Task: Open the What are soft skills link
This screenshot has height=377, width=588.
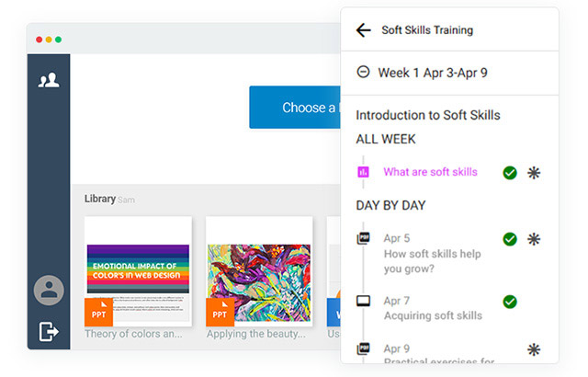Action: [x=430, y=172]
